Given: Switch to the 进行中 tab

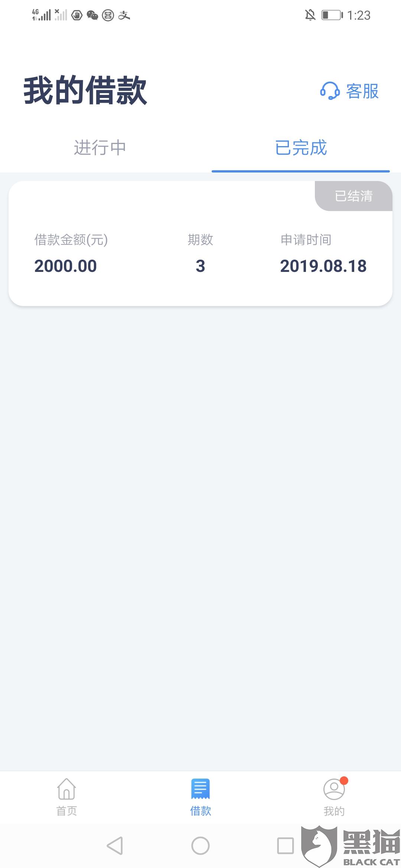Looking at the screenshot, I should (100, 148).
